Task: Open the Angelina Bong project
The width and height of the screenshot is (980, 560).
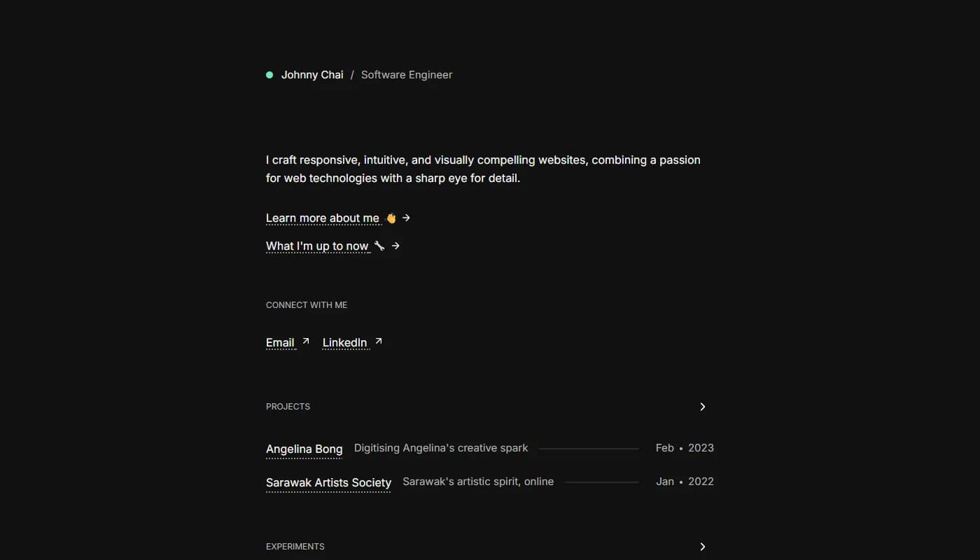Action: point(304,449)
